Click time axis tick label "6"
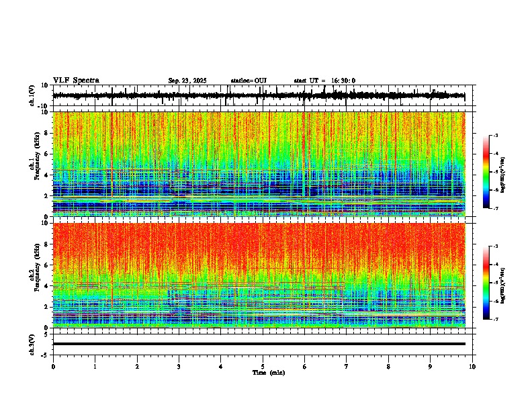Image resolution: width=532 pixels, height=411 pixels. 304,367
